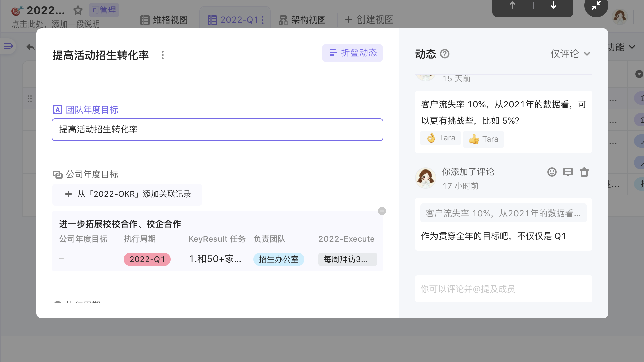Viewport: 644px width, 362px height.
Task: Click 从「2022-OKR」添加关联记录 button
Action: coord(127,194)
